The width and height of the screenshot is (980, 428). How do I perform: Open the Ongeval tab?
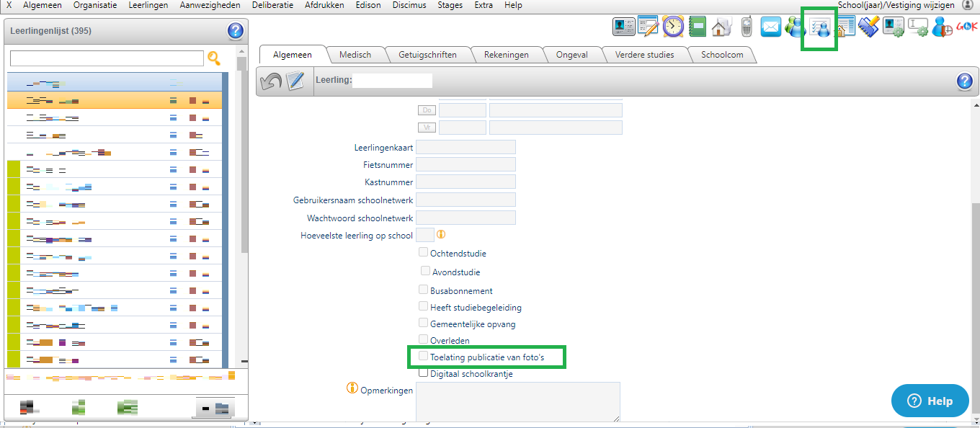pyautogui.click(x=571, y=55)
